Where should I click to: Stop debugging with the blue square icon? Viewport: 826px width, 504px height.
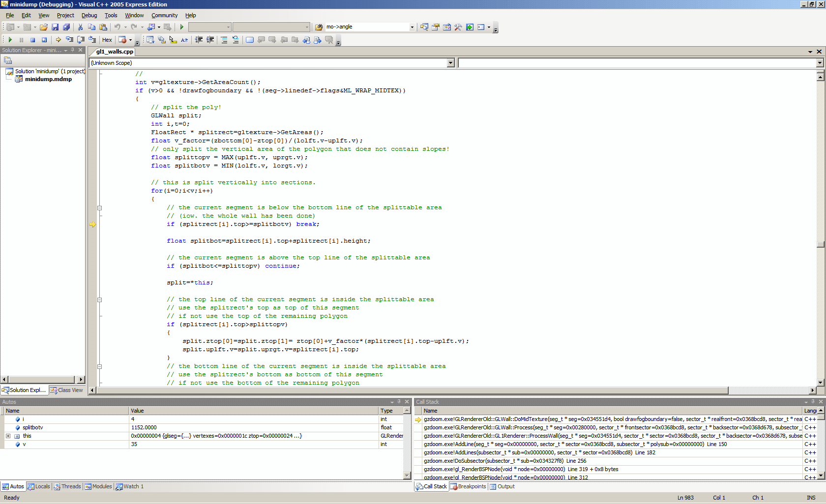32,40
